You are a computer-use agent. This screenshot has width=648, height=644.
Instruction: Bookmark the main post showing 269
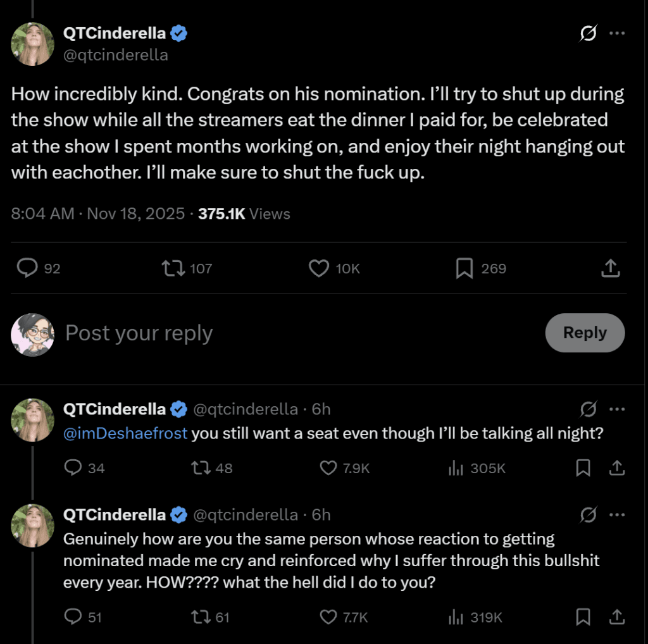pos(464,269)
